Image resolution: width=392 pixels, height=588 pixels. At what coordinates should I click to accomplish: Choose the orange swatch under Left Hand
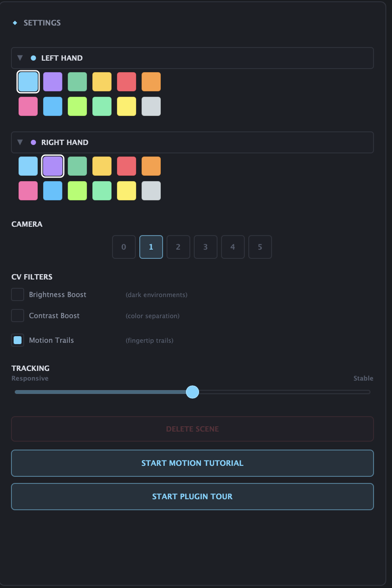pyautogui.click(x=151, y=82)
